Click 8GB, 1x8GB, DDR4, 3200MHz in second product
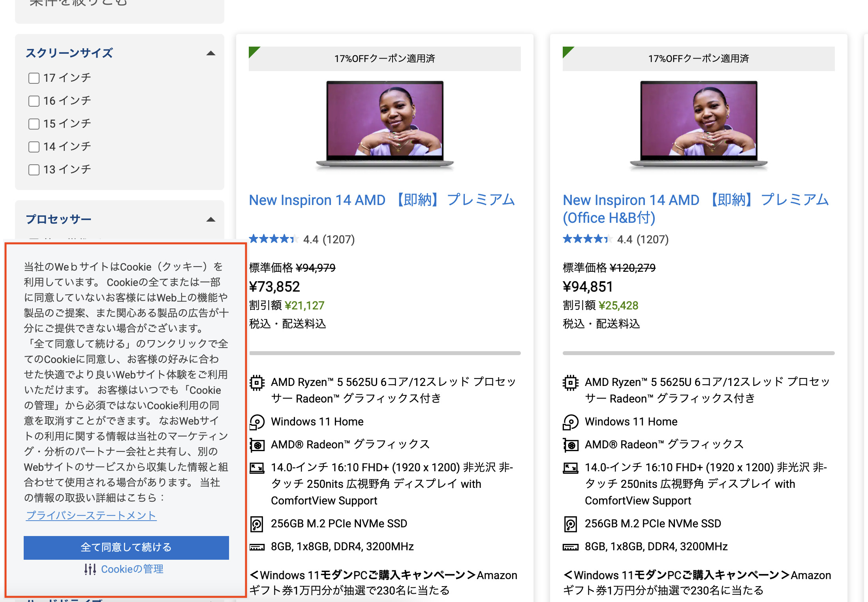Image resolution: width=868 pixels, height=602 pixels. click(x=656, y=547)
